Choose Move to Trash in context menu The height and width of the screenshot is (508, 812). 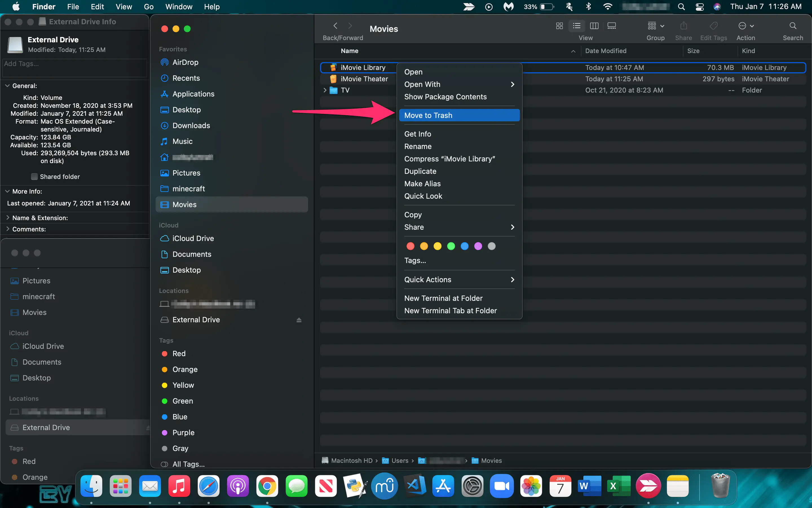[x=459, y=115]
